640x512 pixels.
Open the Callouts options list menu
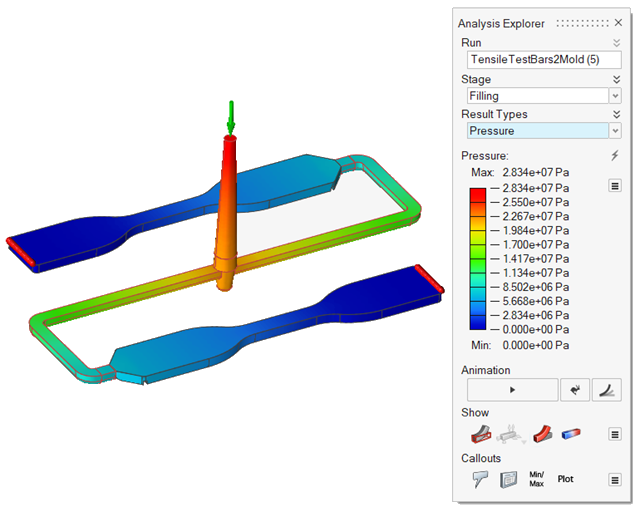tap(614, 479)
